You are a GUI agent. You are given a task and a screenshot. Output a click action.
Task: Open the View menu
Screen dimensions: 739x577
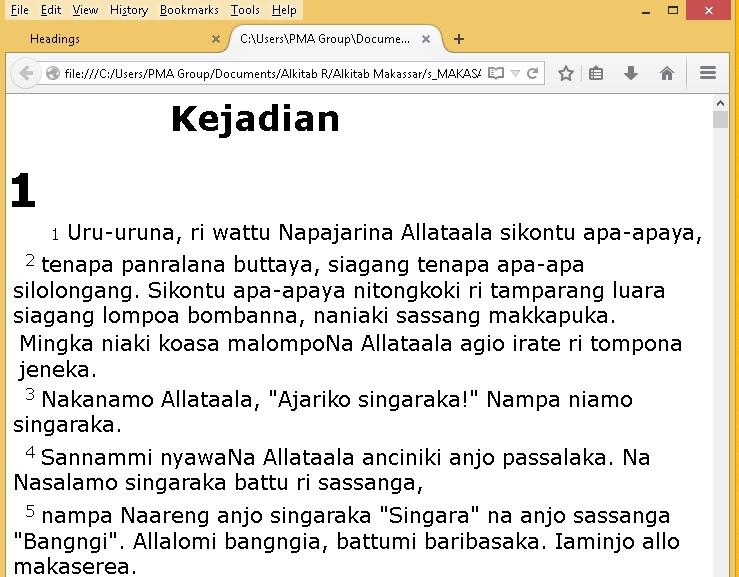tap(85, 10)
